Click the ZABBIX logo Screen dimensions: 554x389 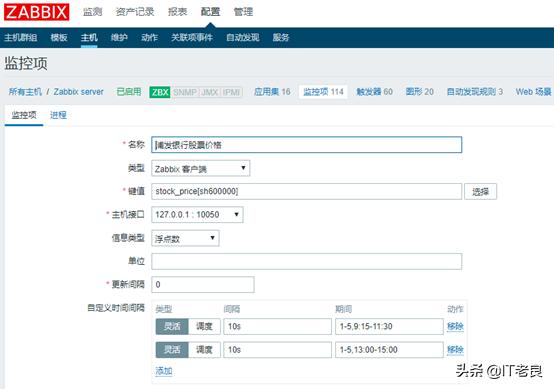[36, 12]
